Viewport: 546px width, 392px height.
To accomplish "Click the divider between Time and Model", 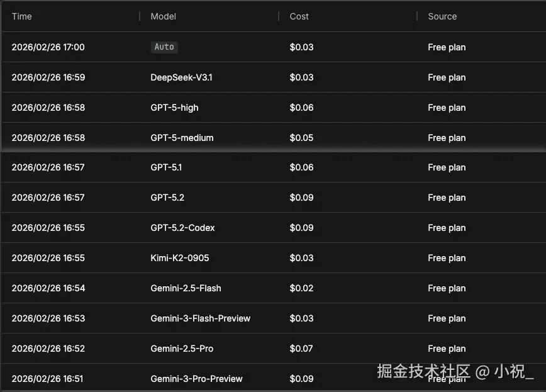I will (x=140, y=16).
